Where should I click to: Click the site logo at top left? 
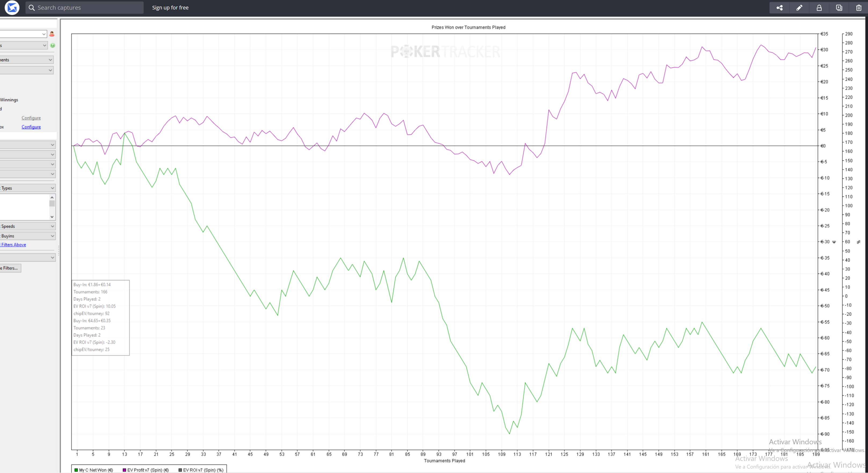pos(12,8)
